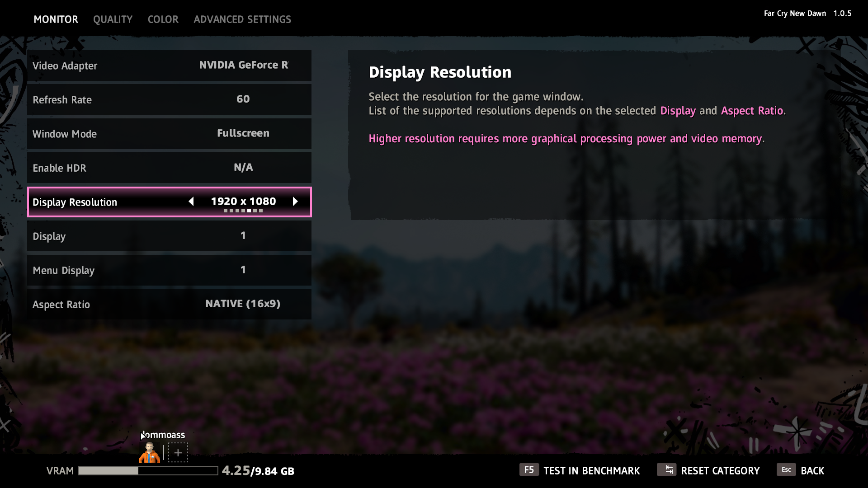Viewport: 868px width, 488px height.
Task: Click the VRAM usage bar
Action: [148, 471]
